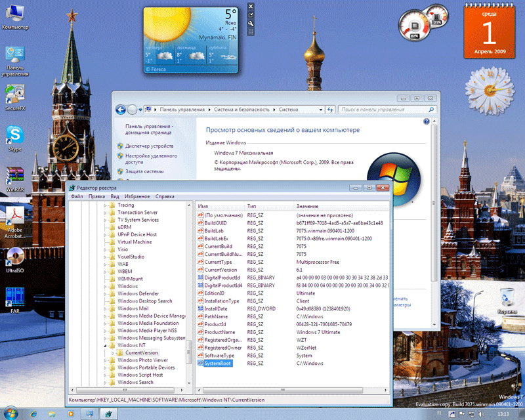Click the help icon in the System window
The width and height of the screenshot is (525, 420).
coord(426,121)
